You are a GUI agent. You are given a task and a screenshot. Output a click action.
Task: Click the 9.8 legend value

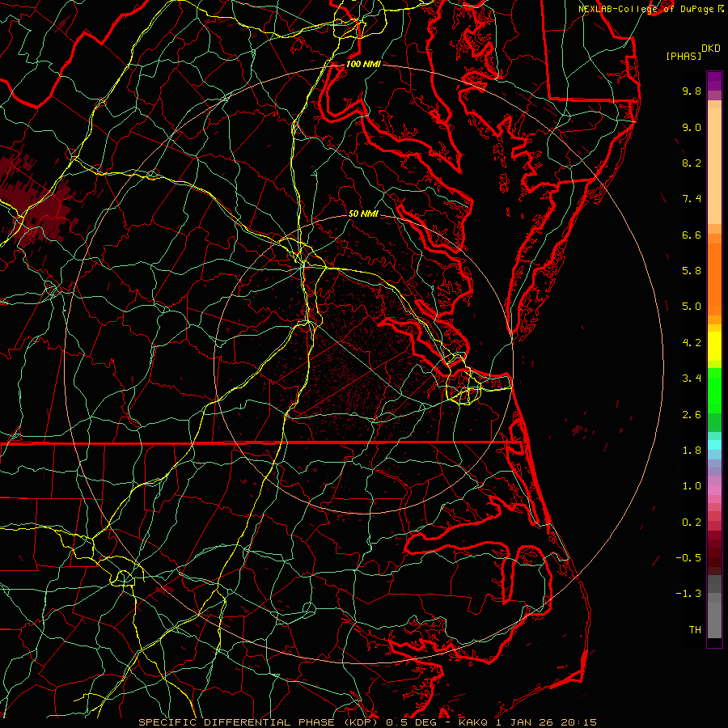[x=692, y=91]
